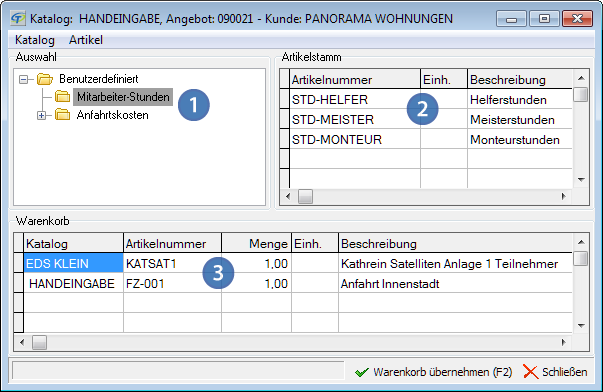Viewport: 603px width, 392px height.
Task: Click the Benutzerdefiniert folder icon
Action: pyautogui.click(x=45, y=79)
